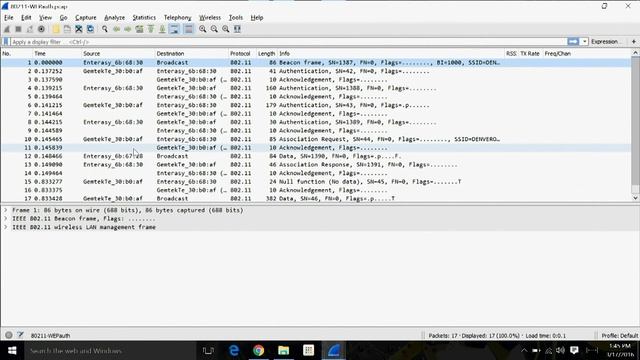Open the Edit menu
This screenshot has width=640, height=360.
26,18
